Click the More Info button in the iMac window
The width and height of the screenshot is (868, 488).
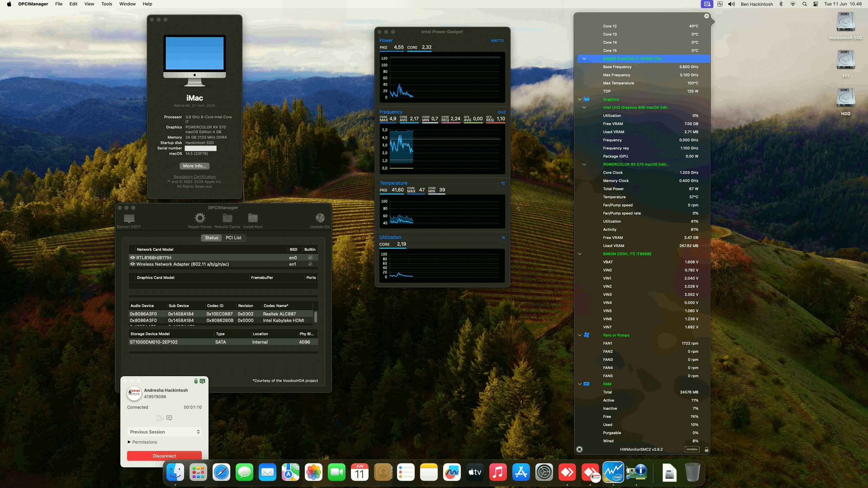coord(195,166)
